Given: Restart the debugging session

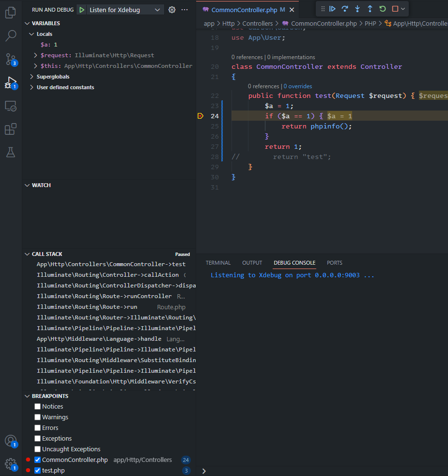Looking at the screenshot, I should pos(383,9).
